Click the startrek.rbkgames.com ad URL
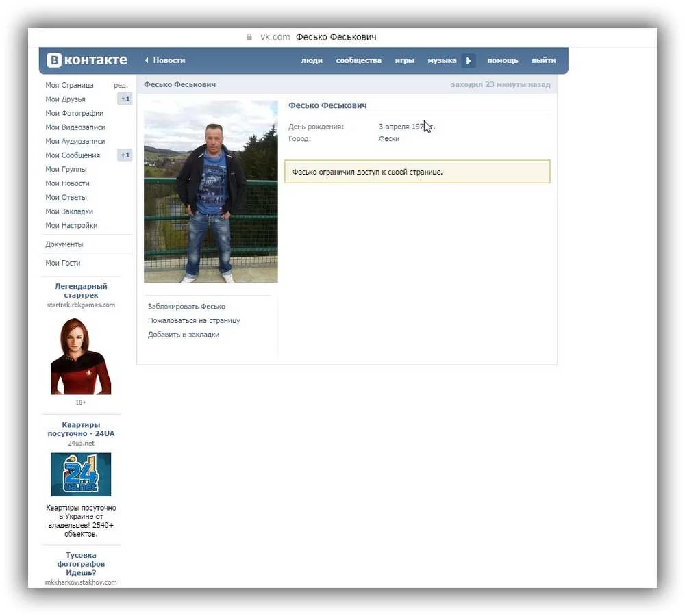 (x=81, y=305)
